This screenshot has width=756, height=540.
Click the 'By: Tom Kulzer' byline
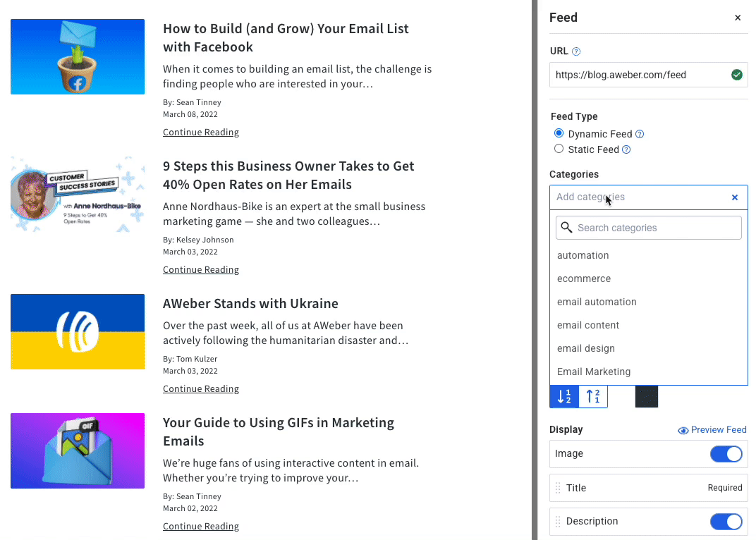click(190, 359)
